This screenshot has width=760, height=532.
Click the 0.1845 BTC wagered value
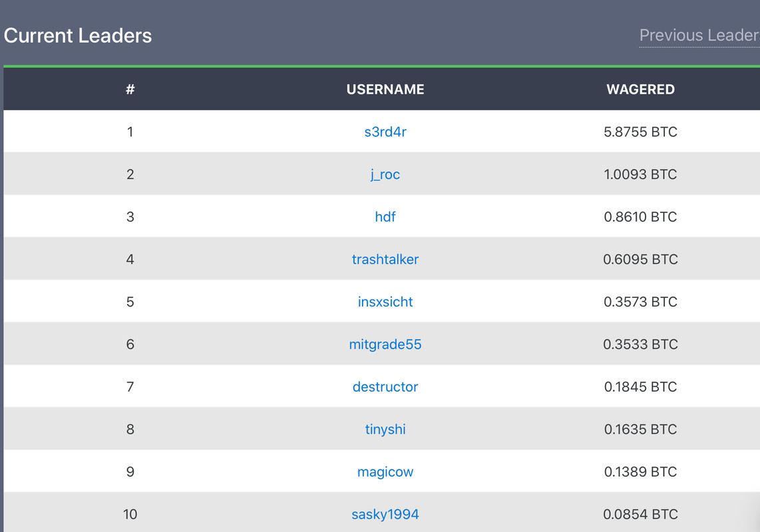640,386
